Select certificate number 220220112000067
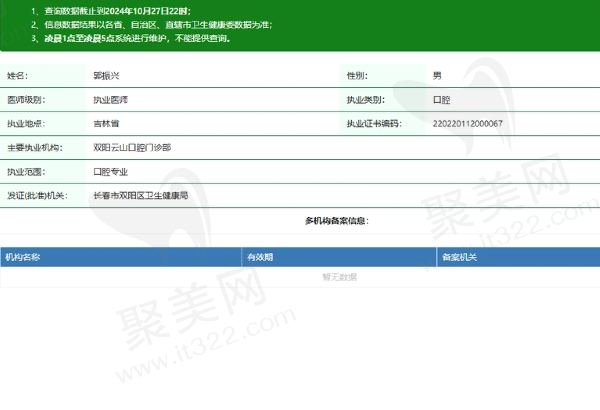The height and width of the screenshot is (410, 600). coord(468,123)
